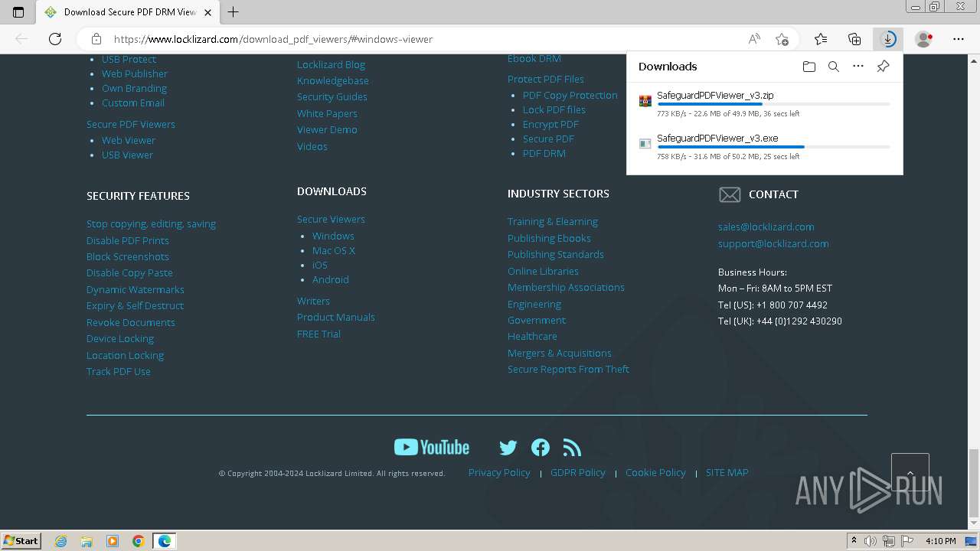Open the Web Publisher link
This screenshot has width=980, height=551.
coord(135,73)
